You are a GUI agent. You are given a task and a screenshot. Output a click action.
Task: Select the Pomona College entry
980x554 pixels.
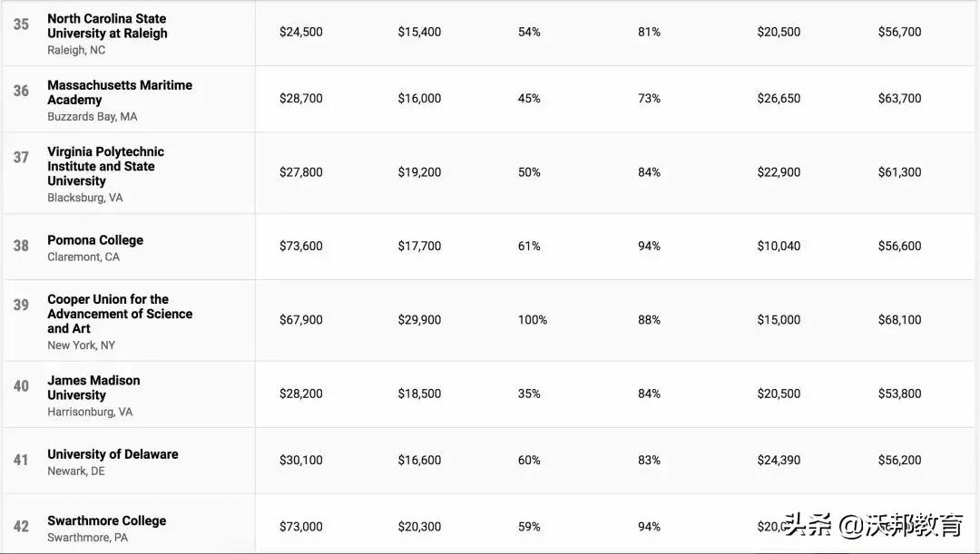click(x=95, y=240)
